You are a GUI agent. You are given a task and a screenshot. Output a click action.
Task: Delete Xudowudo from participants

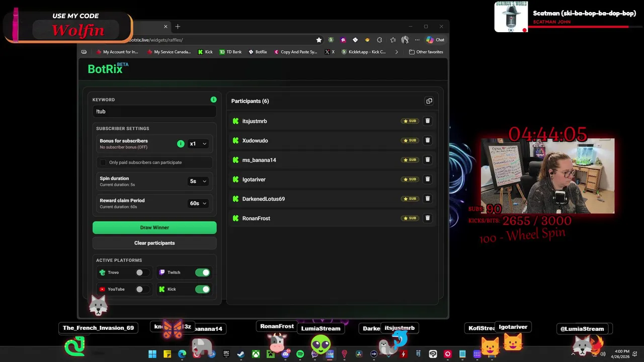tap(428, 140)
